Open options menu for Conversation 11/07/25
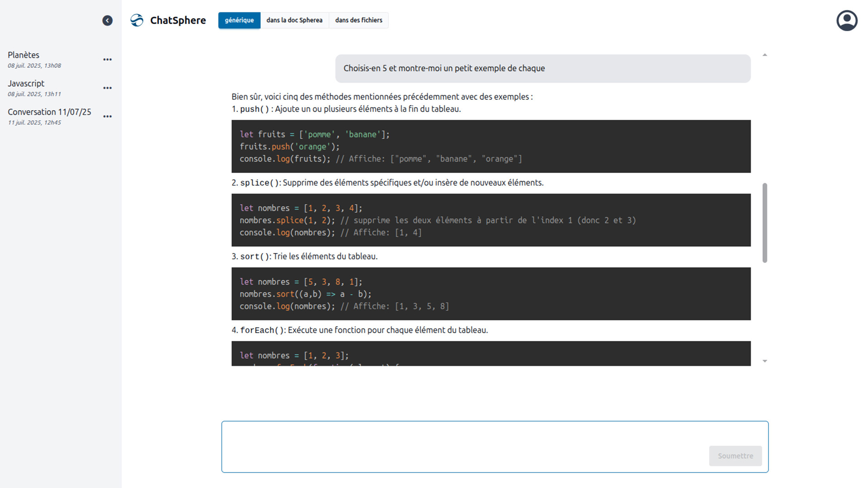Viewport: 868px width, 488px height. [x=107, y=117]
